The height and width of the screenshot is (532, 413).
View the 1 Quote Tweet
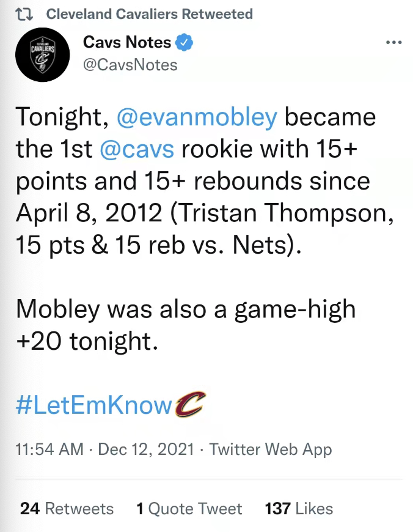(x=189, y=509)
